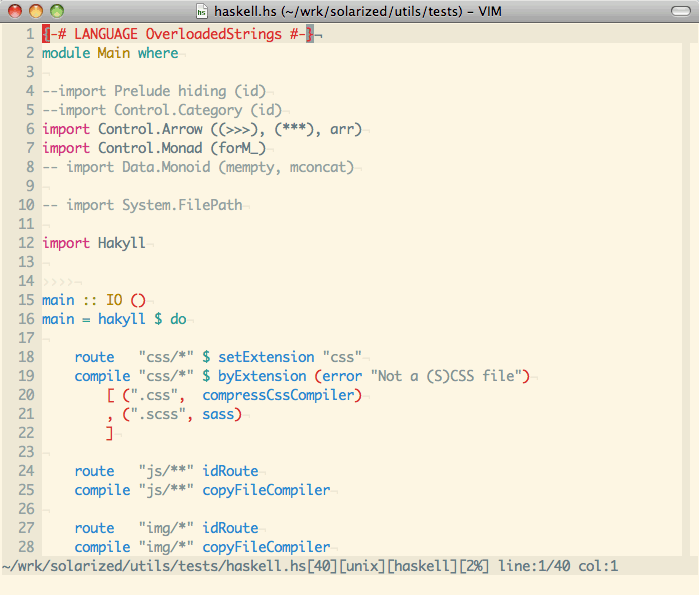Image resolution: width=699 pixels, height=595 pixels.
Task: Minimize the window using the yellow button
Action: click(35, 11)
